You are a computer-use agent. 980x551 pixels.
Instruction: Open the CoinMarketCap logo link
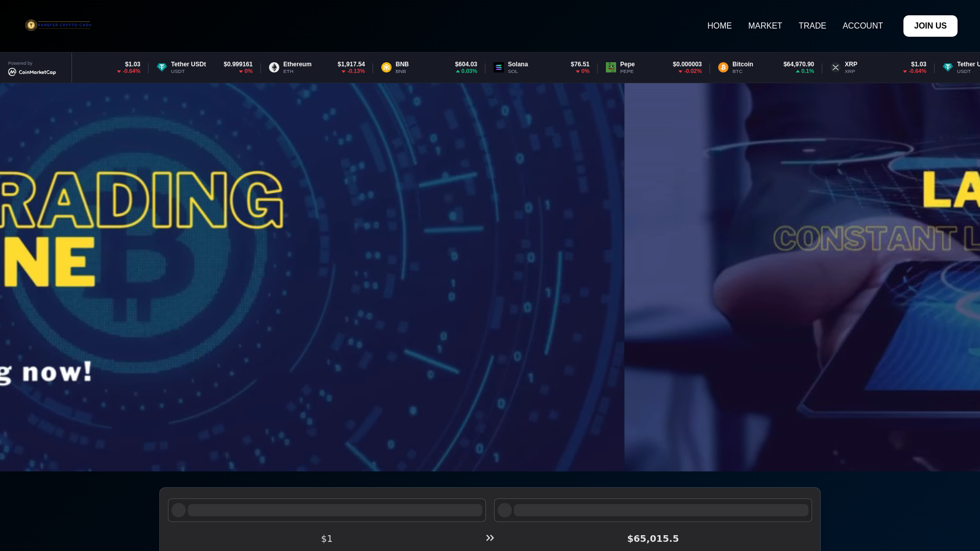pos(32,72)
